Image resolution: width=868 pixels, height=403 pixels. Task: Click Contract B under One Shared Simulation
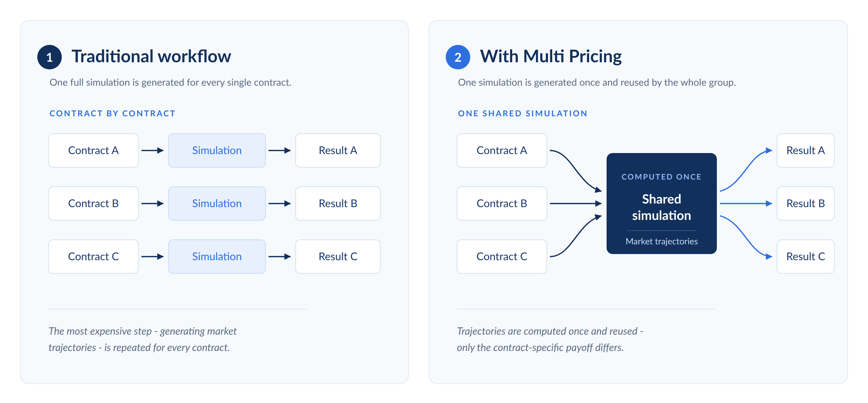click(x=502, y=203)
